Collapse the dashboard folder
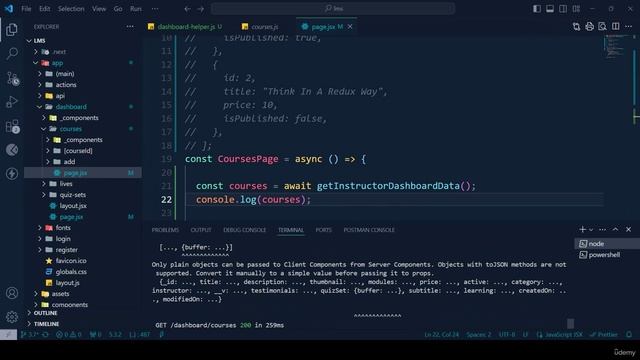This screenshot has width=640, height=360. (x=40, y=107)
